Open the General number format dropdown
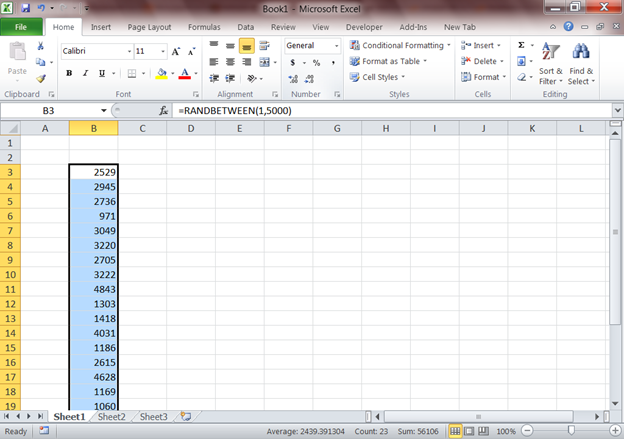This screenshot has width=624, height=440. tap(336, 46)
